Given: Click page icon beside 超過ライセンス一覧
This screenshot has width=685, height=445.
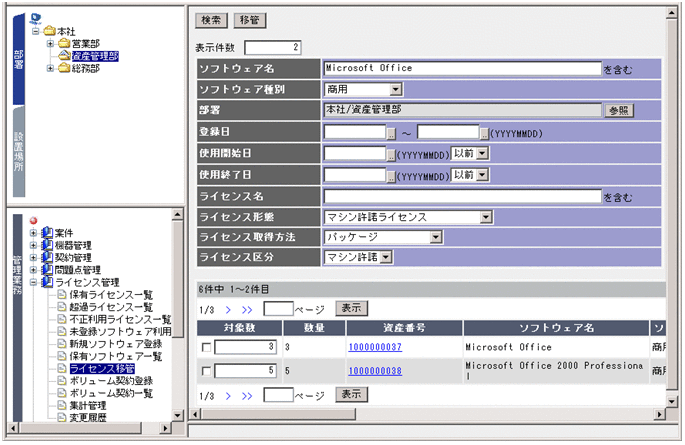Looking at the screenshot, I should tap(62, 307).
